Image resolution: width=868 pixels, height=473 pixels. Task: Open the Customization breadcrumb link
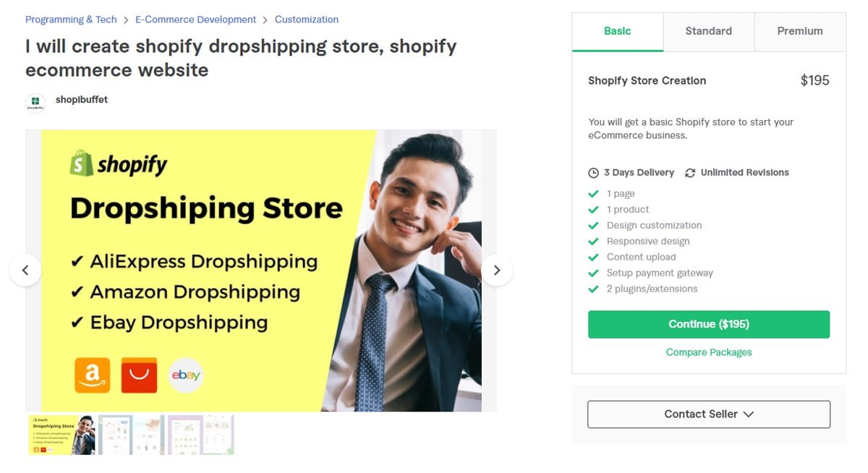coord(307,20)
